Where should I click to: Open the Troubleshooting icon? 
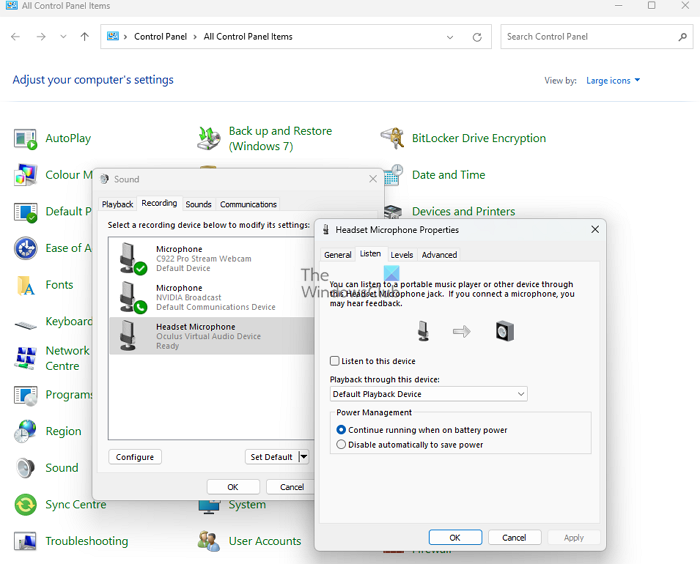26,541
